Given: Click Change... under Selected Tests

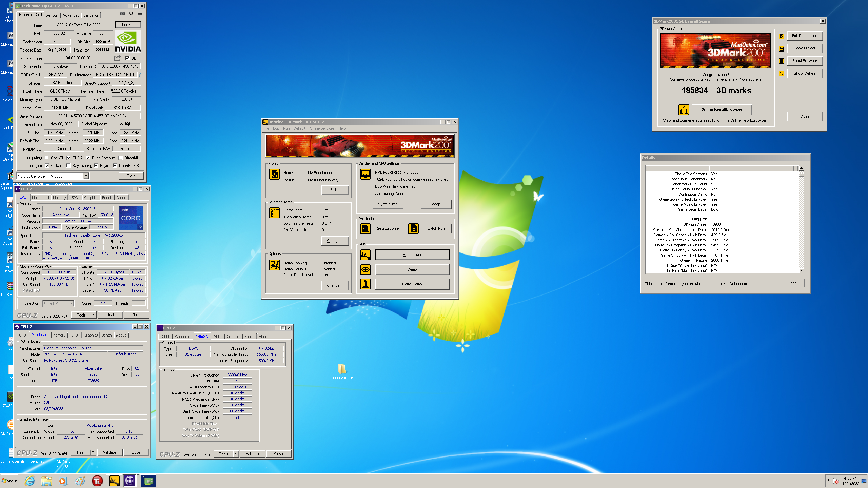Looking at the screenshot, I should [x=335, y=241].
